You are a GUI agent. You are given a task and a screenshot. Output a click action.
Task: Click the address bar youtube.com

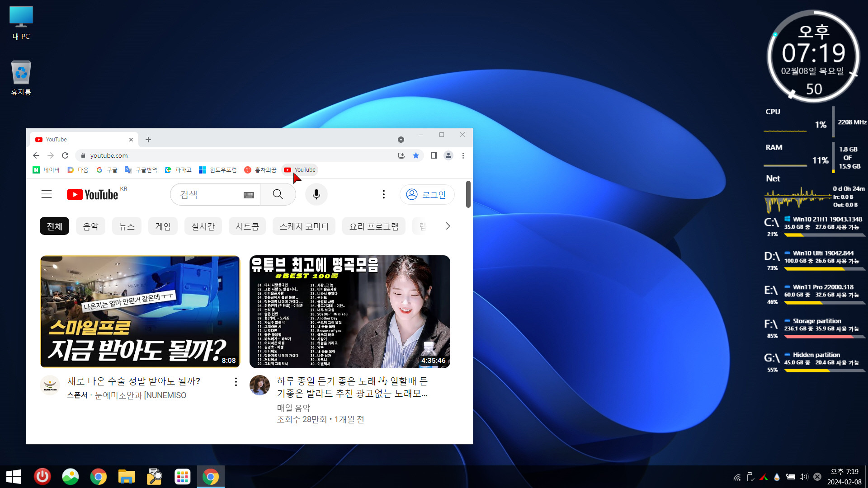pos(235,155)
